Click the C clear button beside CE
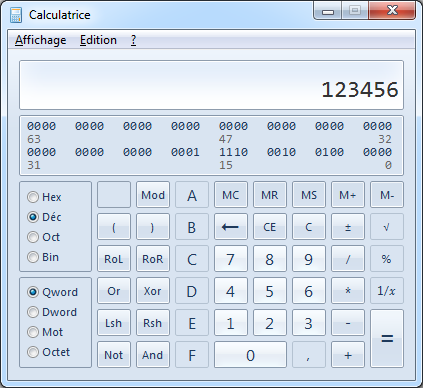The width and height of the screenshot is (423, 388). 309,227
